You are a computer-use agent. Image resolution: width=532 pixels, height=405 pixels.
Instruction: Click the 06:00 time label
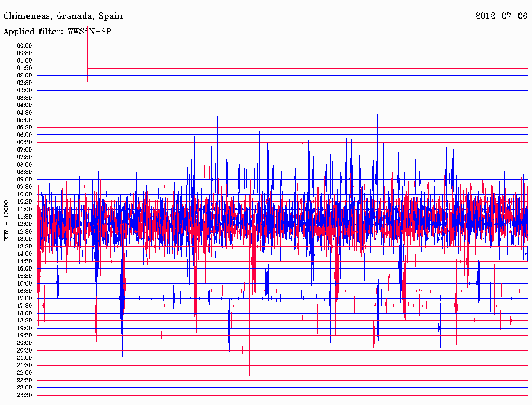[24, 135]
